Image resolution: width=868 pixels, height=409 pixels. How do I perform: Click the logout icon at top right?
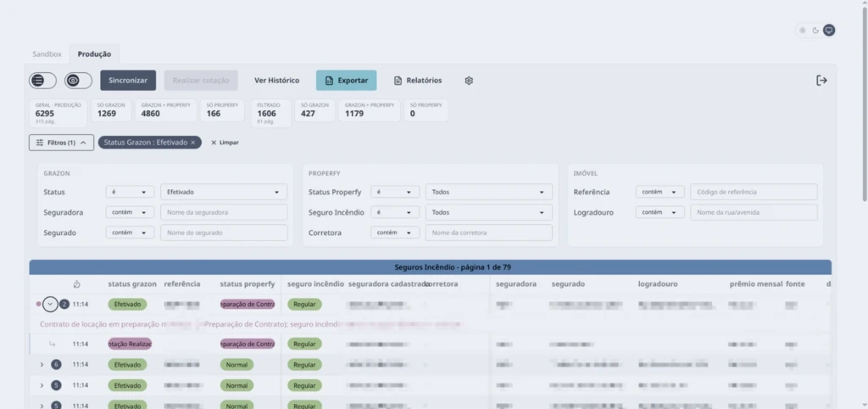pyautogui.click(x=821, y=81)
